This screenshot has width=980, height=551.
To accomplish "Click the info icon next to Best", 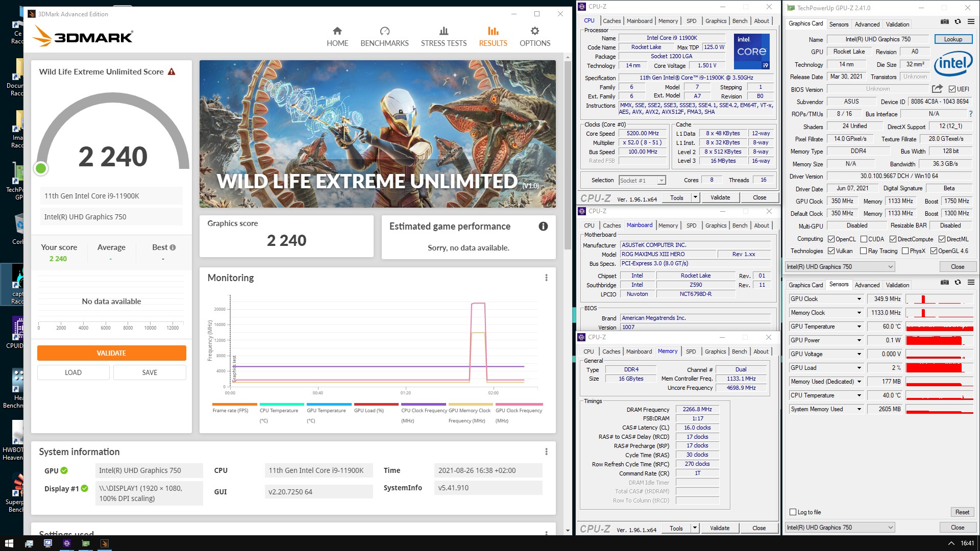I will point(173,247).
